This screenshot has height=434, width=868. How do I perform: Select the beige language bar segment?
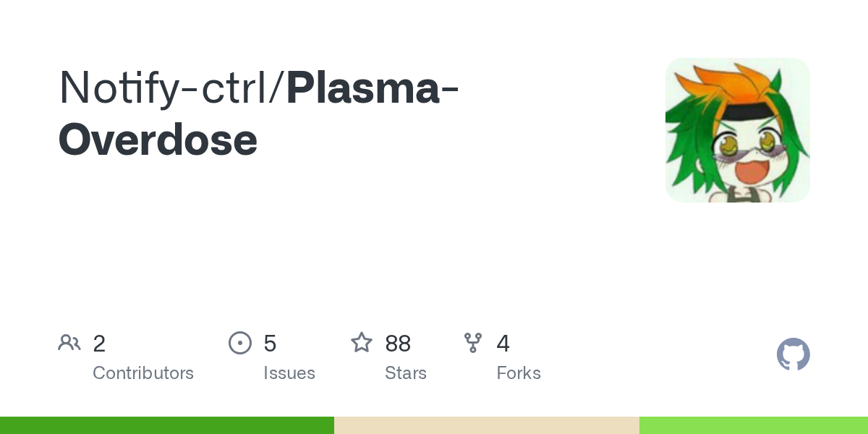coord(486,425)
